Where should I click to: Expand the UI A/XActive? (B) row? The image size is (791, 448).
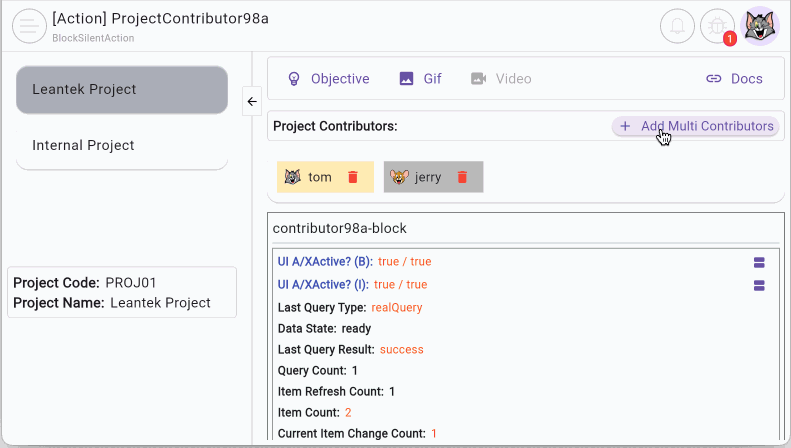[758, 262]
